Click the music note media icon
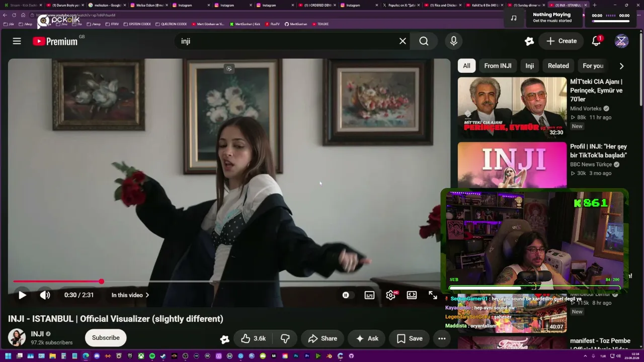 [x=513, y=18]
